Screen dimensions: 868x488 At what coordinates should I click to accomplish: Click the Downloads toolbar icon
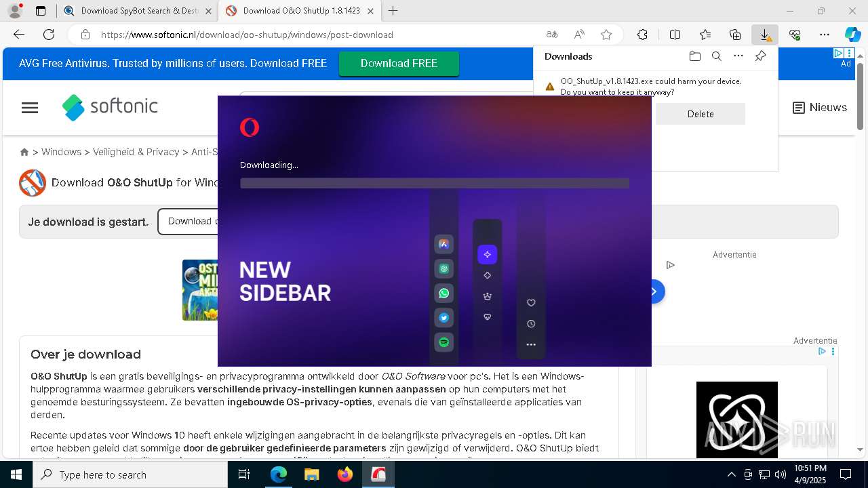pyautogui.click(x=765, y=35)
